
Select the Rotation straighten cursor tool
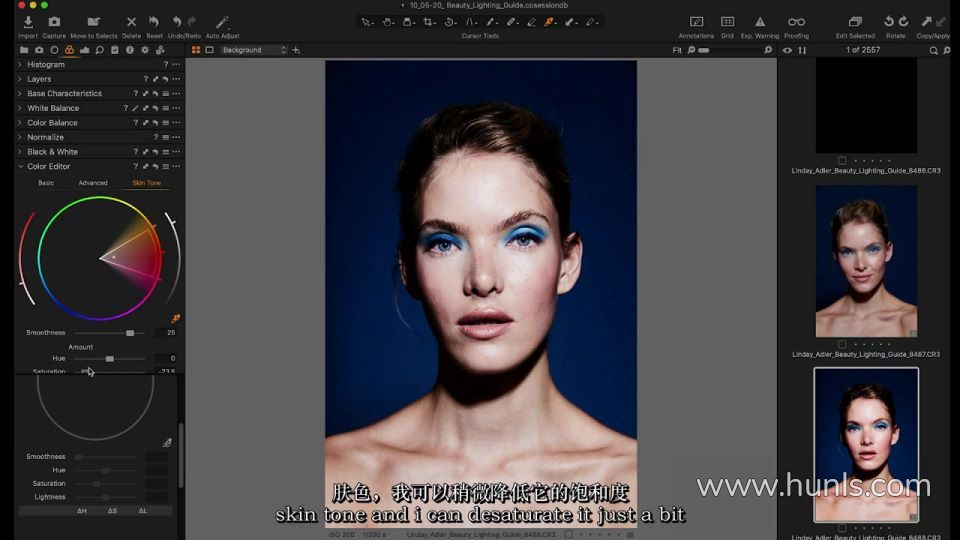(x=450, y=22)
